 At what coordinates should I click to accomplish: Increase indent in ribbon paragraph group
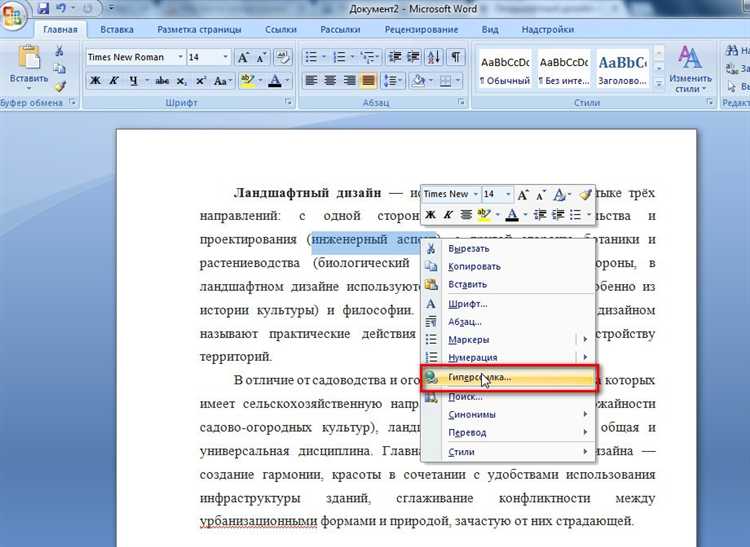coord(413,57)
